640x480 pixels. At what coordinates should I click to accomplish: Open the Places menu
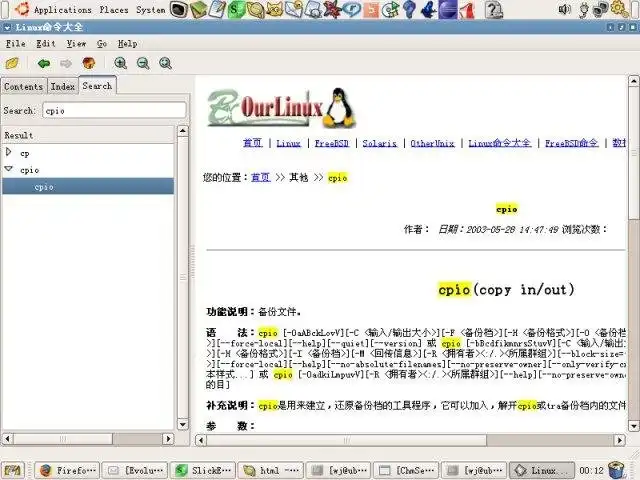pyautogui.click(x=114, y=10)
